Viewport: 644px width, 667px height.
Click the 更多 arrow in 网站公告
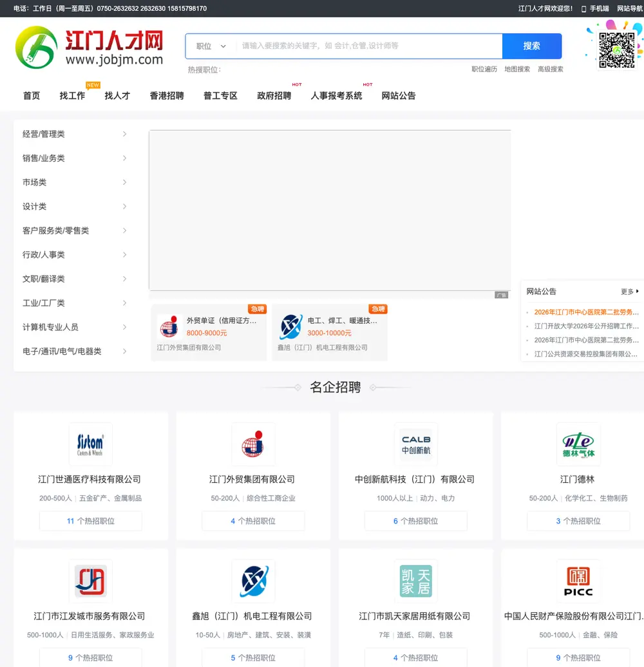pyautogui.click(x=630, y=292)
